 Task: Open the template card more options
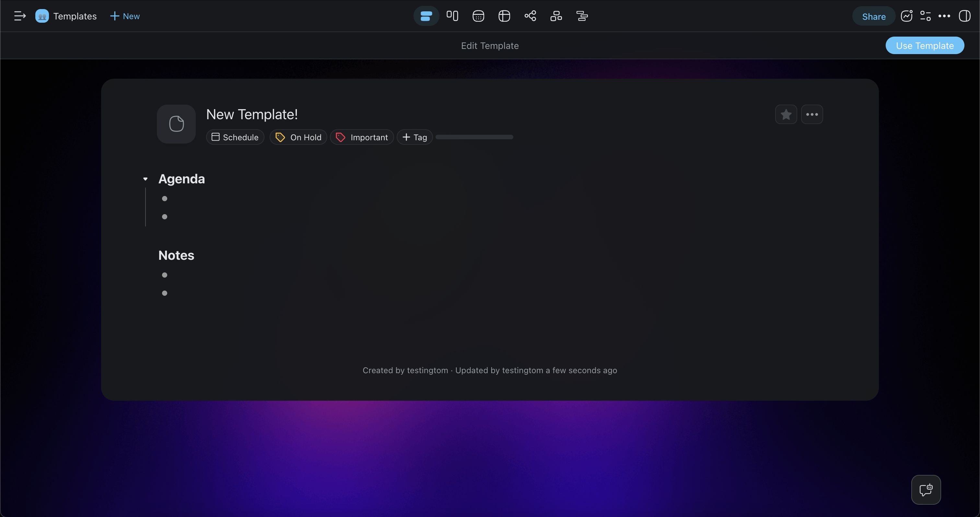(812, 114)
